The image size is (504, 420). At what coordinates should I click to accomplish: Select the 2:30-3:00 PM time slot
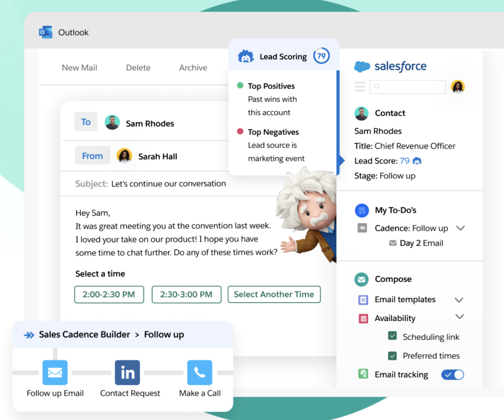tap(186, 294)
